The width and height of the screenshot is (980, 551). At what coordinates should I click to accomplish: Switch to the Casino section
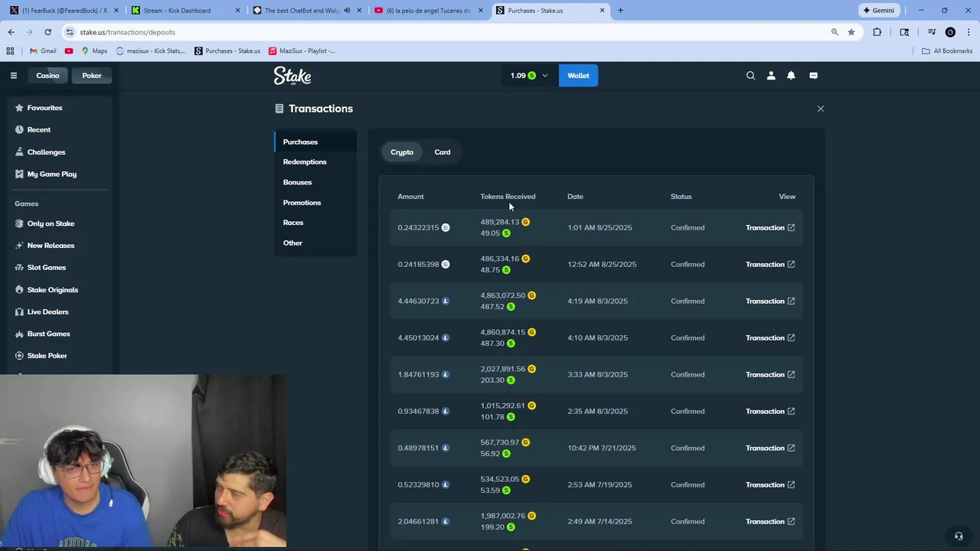(47, 75)
